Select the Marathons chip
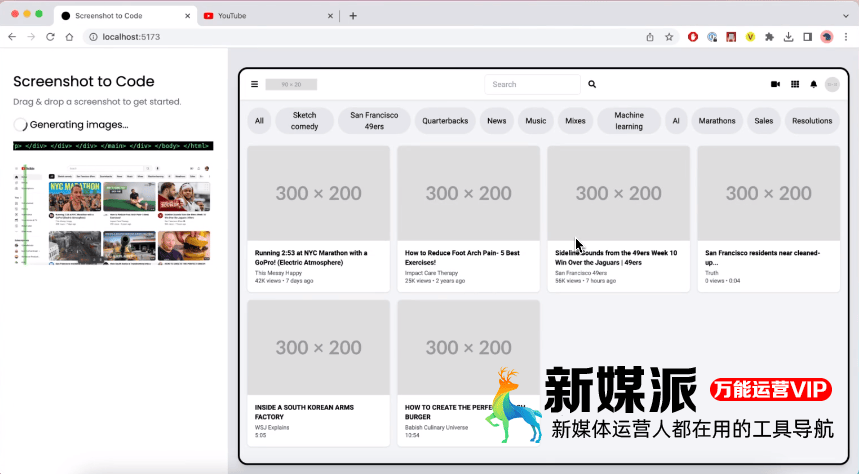This screenshot has width=859, height=474. (717, 121)
